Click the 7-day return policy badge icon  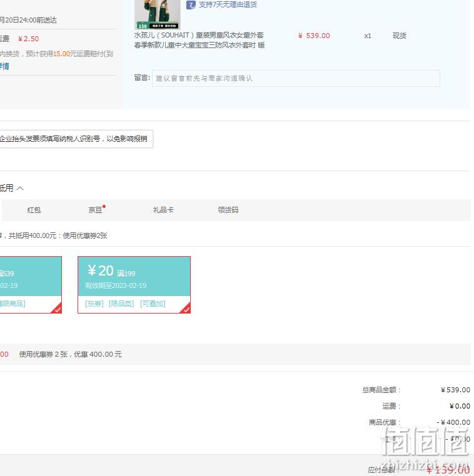pyautogui.click(x=191, y=5)
